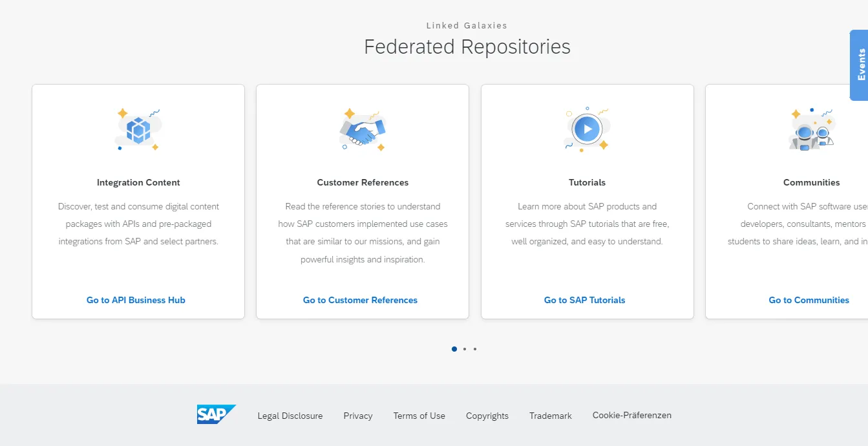Follow the Go to Customer References link
This screenshot has height=446, width=868.
coord(360,300)
